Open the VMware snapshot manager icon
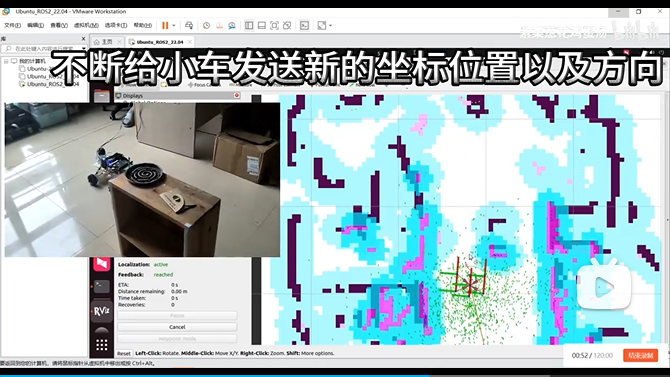Image resolution: width=670 pixels, height=377 pixels. point(232,26)
